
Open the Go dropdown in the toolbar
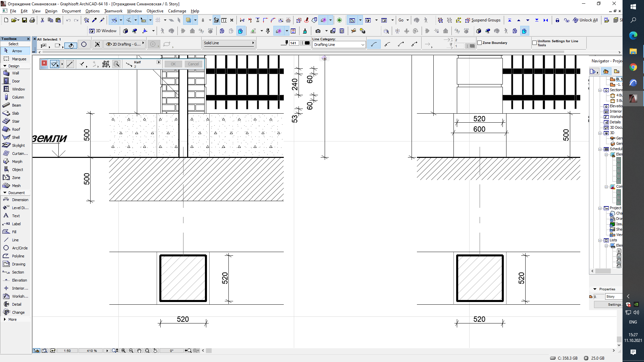point(404,20)
